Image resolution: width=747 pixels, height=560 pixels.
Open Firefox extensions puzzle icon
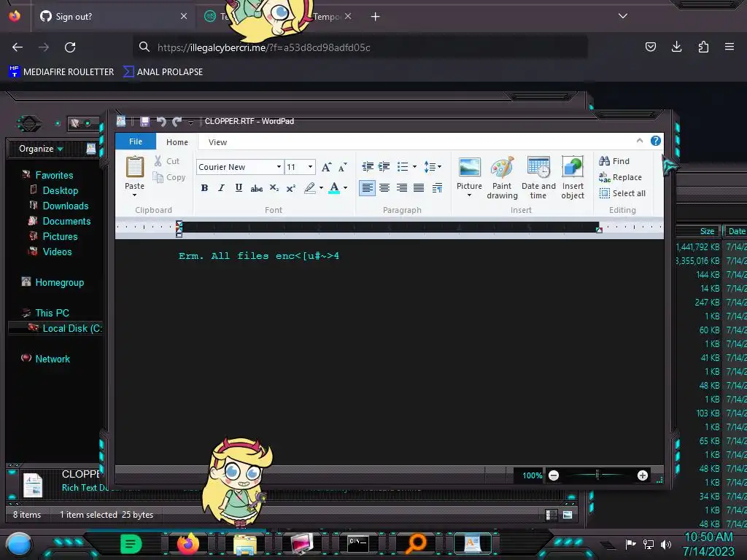703,47
